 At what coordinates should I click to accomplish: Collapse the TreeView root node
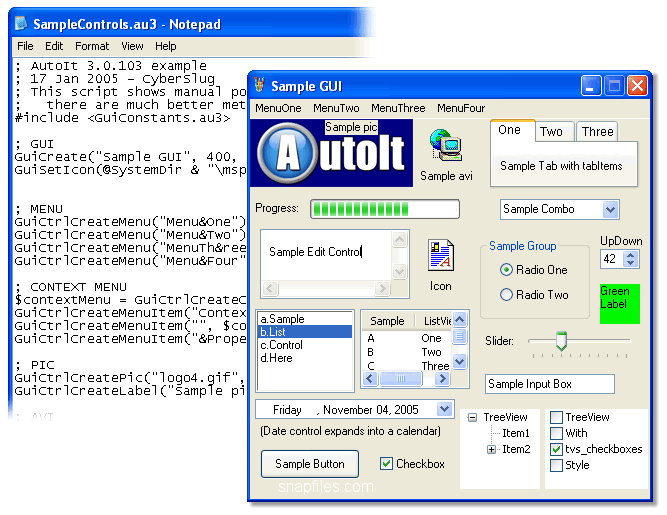click(x=472, y=418)
